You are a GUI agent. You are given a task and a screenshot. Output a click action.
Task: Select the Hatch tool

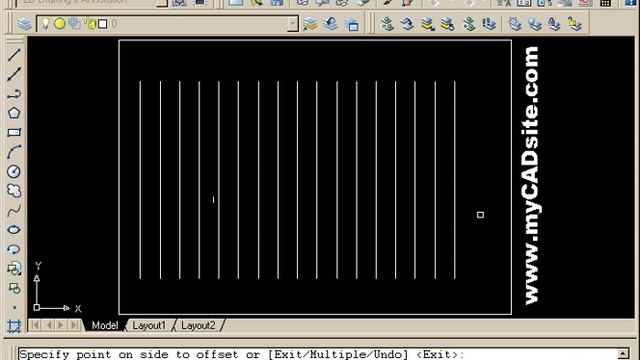coord(14,326)
